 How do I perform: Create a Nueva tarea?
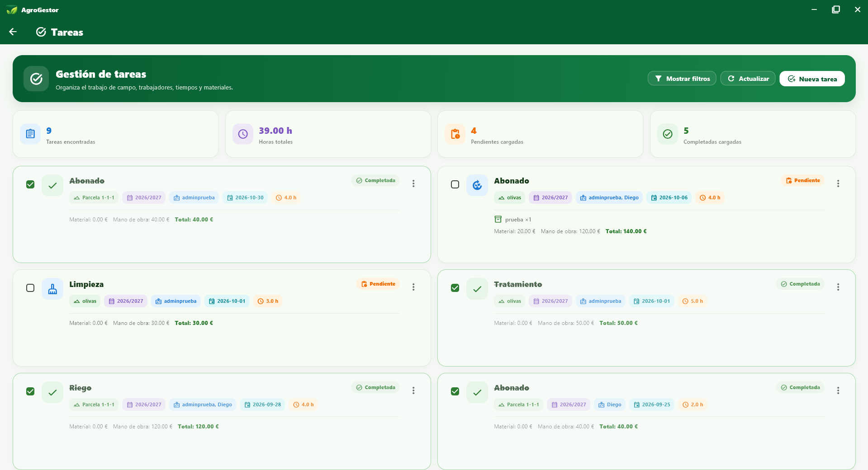(x=812, y=79)
